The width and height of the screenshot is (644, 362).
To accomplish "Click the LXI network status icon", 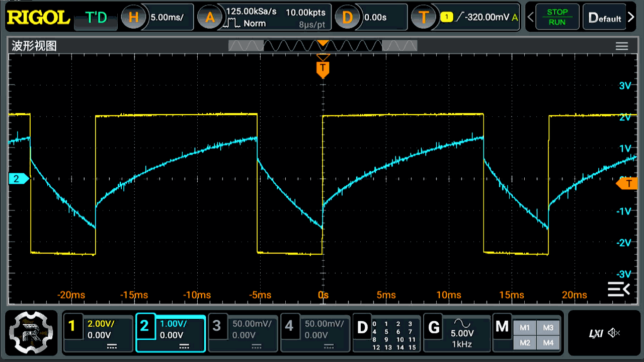I will click(x=596, y=333).
